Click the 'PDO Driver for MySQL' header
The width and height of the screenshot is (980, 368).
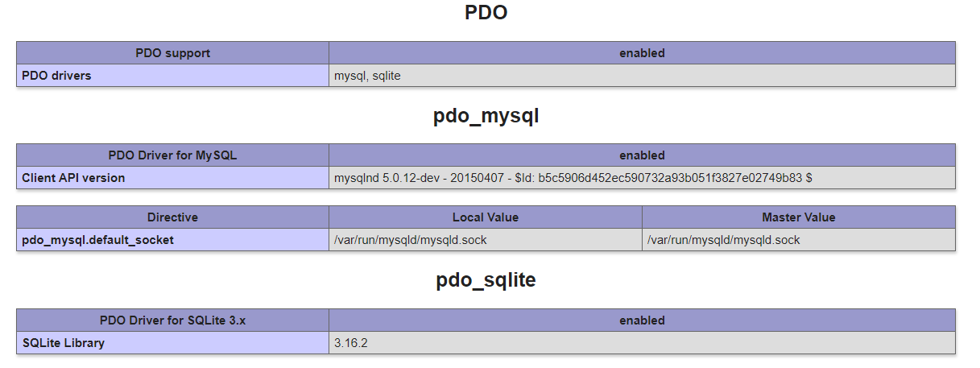click(x=172, y=155)
